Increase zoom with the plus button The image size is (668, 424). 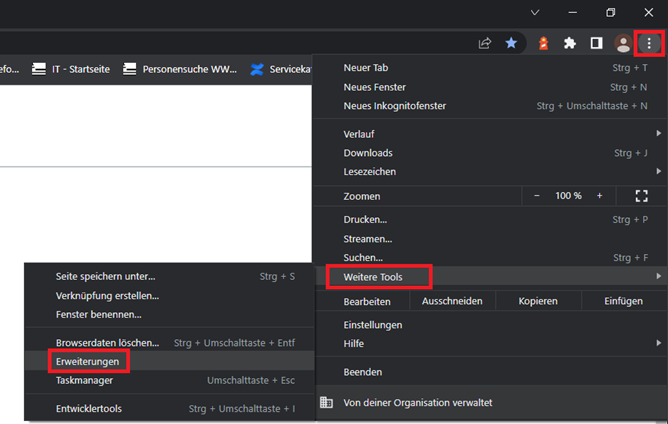click(600, 196)
